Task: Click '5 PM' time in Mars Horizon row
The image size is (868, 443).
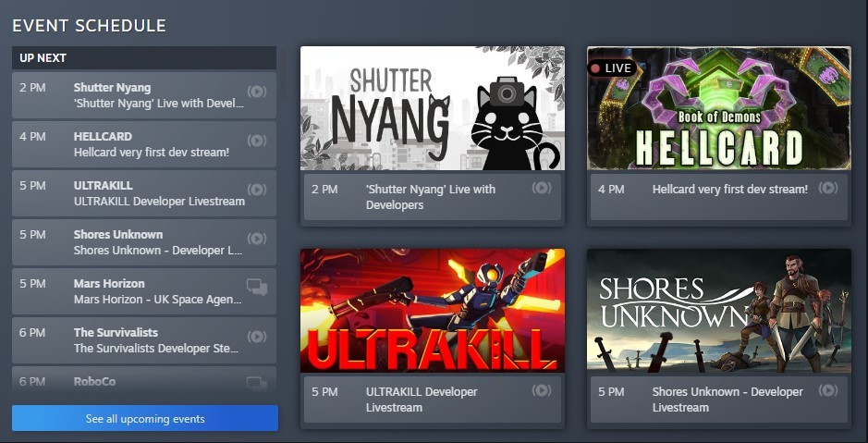Action: (32, 284)
